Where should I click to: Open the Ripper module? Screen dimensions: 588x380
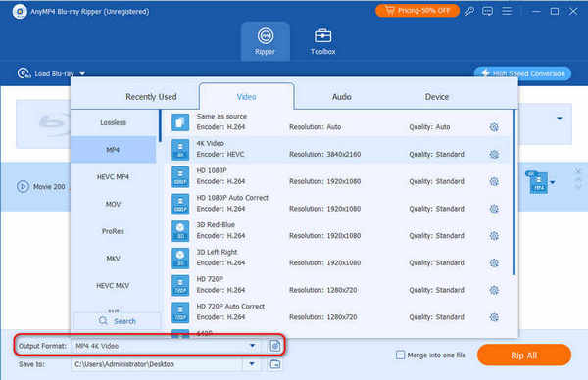(266, 41)
